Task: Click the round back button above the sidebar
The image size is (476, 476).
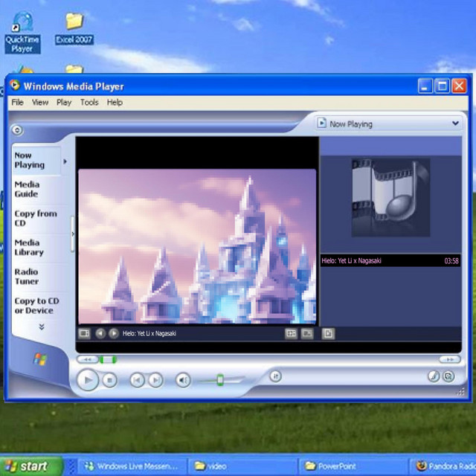Action: (x=17, y=130)
